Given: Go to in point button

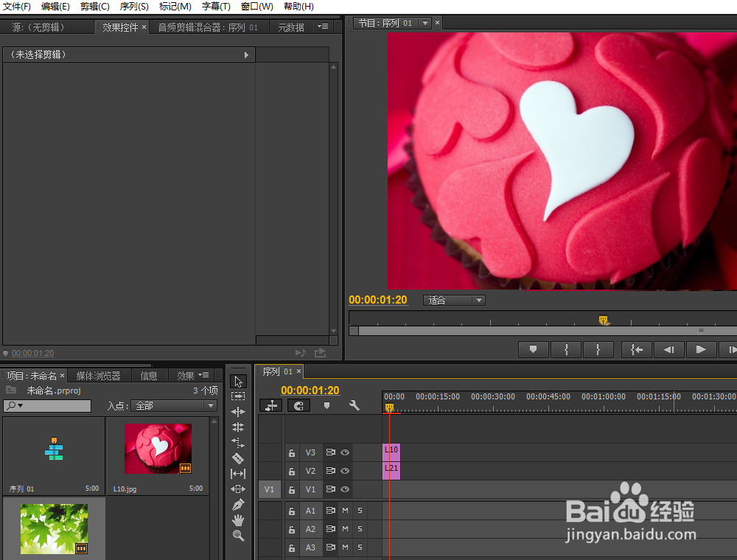Looking at the screenshot, I should tap(637, 349).
